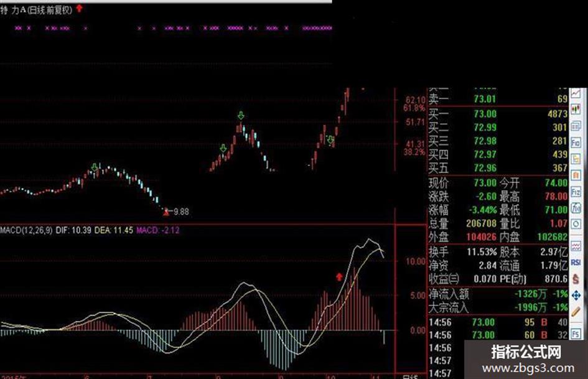
Task: Click the dollar sign icon
Action: pyautogui.click(x=576, y=279)
